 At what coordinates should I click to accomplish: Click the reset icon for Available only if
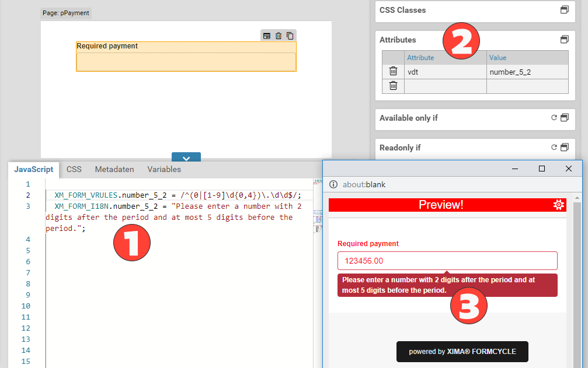coord(554,118)
